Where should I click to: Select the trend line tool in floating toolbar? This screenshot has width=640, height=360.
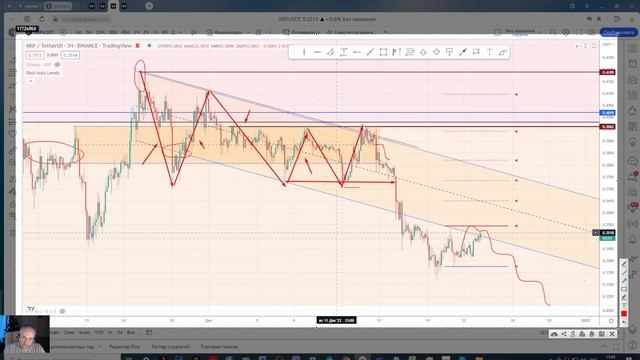click(370, 52)
